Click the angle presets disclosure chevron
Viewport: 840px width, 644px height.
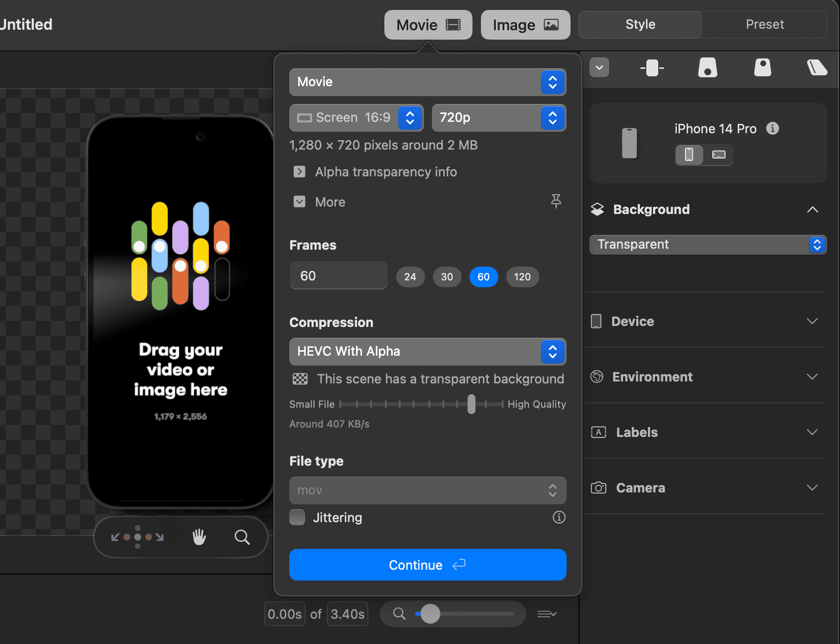coord(599,68)
